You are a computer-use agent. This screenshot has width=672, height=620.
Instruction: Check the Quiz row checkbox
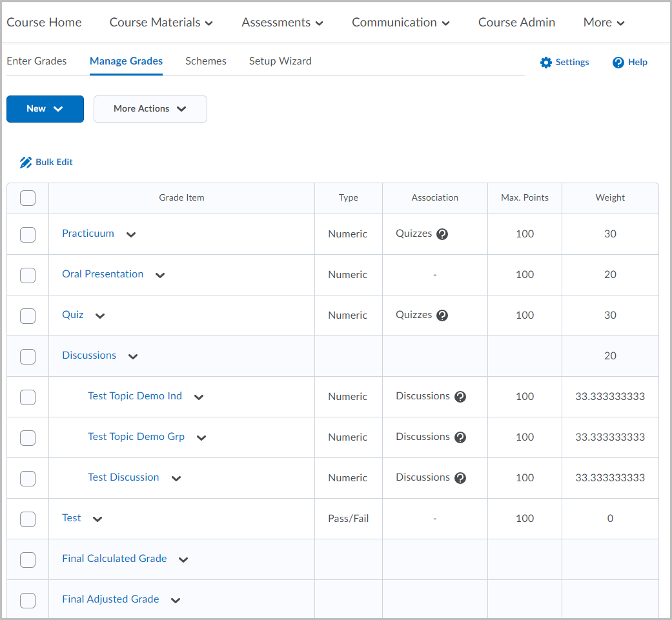point(28,316)
